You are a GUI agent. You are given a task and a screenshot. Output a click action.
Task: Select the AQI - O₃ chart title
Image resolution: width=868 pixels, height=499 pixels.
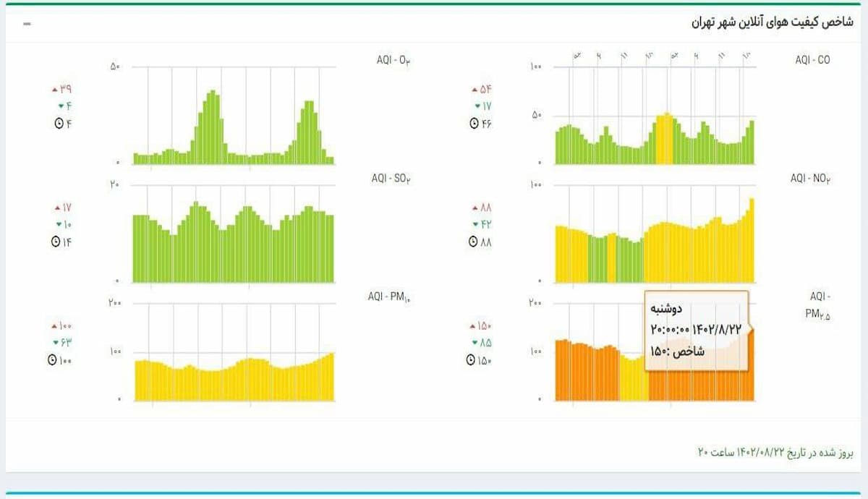coord(393,60)
